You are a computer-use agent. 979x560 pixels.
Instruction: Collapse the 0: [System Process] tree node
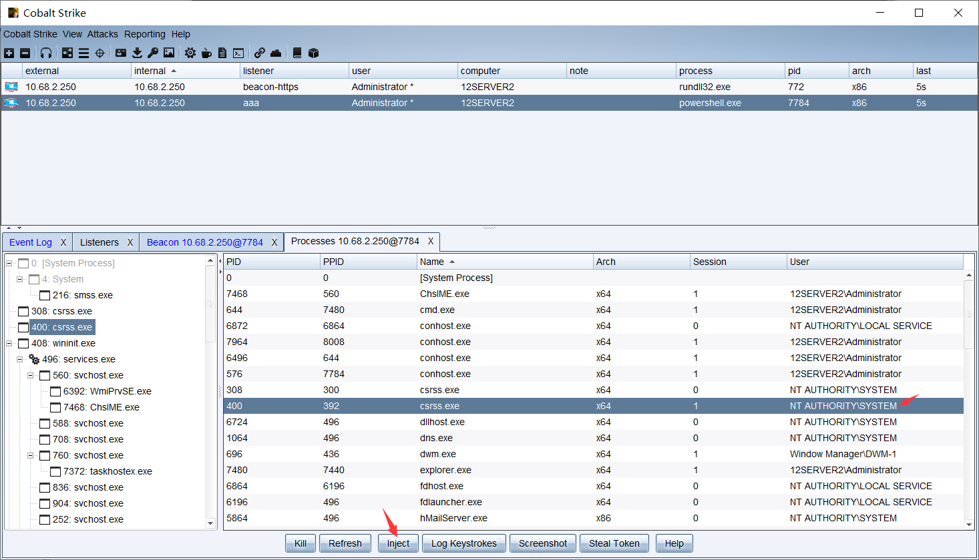tap(9, 263)
